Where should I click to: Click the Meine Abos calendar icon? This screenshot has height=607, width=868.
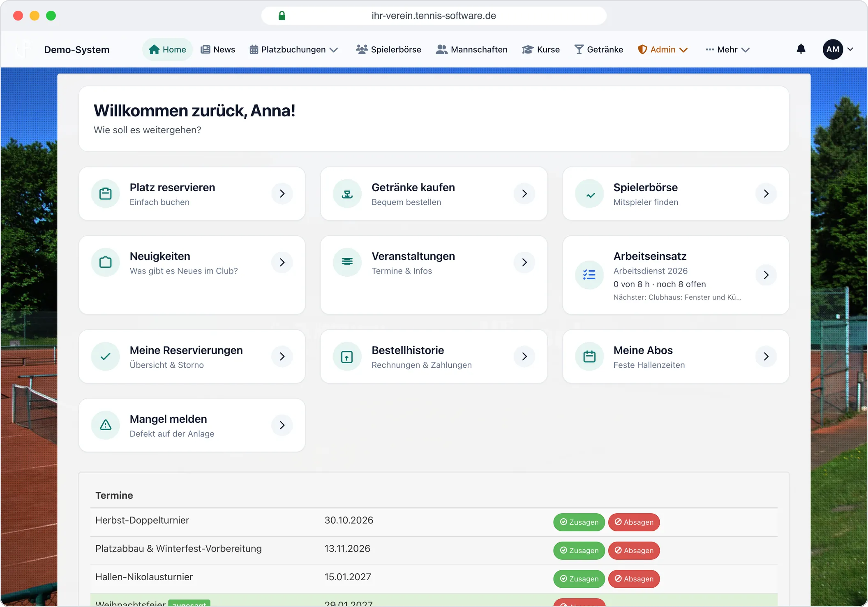click(x=590, y=357)
